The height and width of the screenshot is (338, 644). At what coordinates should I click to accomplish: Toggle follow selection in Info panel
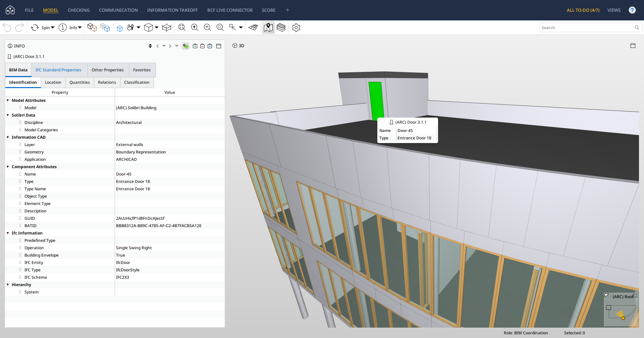(x=185, y=46)
